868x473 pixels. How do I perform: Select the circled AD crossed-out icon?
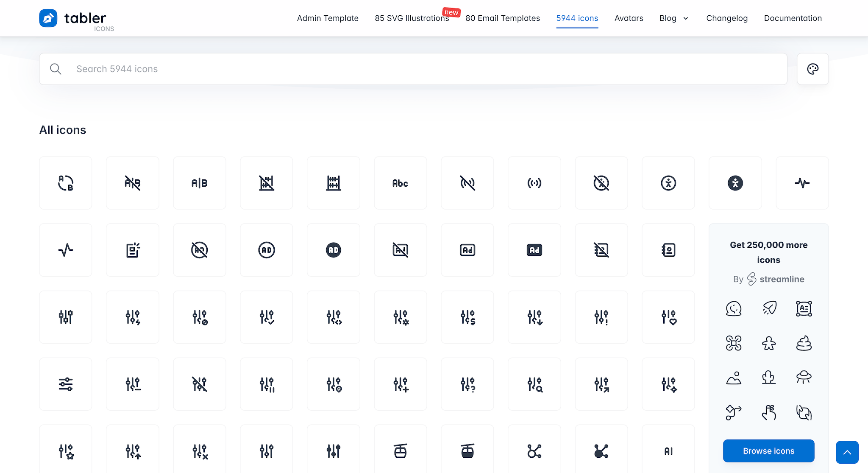[x=200, y=250]
